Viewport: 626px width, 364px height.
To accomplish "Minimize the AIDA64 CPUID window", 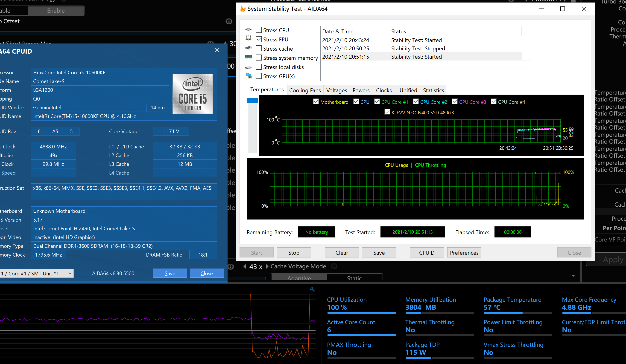I will pyautogui.click(x=195, y=50).
